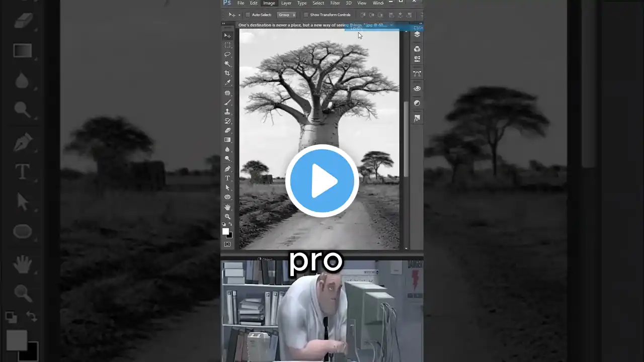Select the Crop tool
The height and width of the screenshot is (362, 644).
227,73
